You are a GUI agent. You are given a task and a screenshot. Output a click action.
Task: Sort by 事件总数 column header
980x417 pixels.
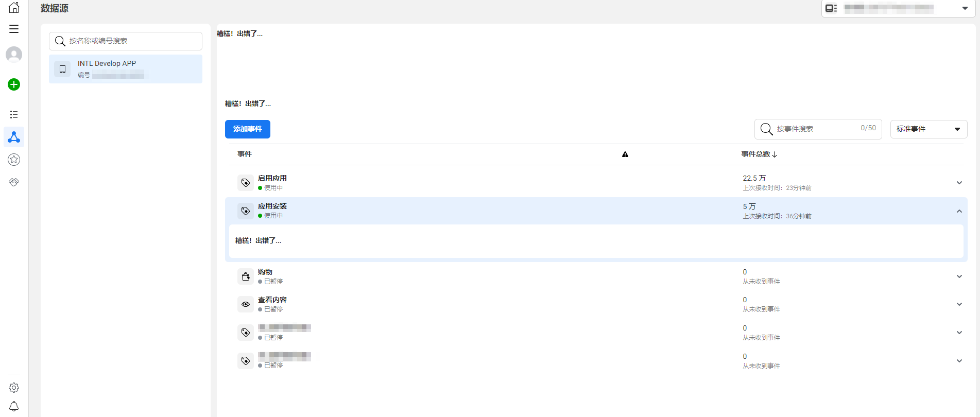coord(759,154)
